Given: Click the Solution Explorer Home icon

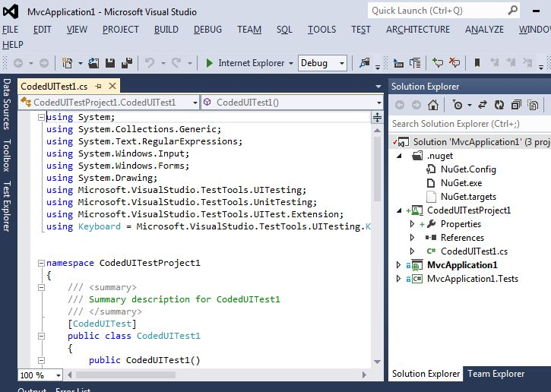Looking at the screenshot, I should click(432, 105).
